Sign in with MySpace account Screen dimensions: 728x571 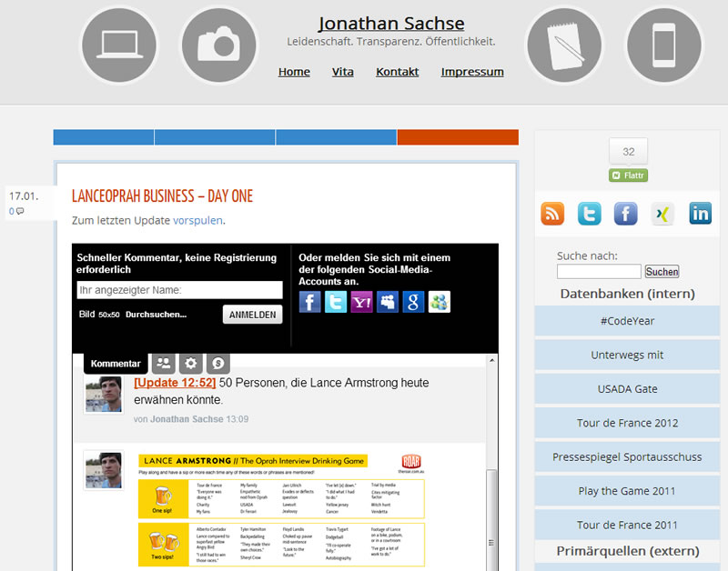click(x=388, y=302)
